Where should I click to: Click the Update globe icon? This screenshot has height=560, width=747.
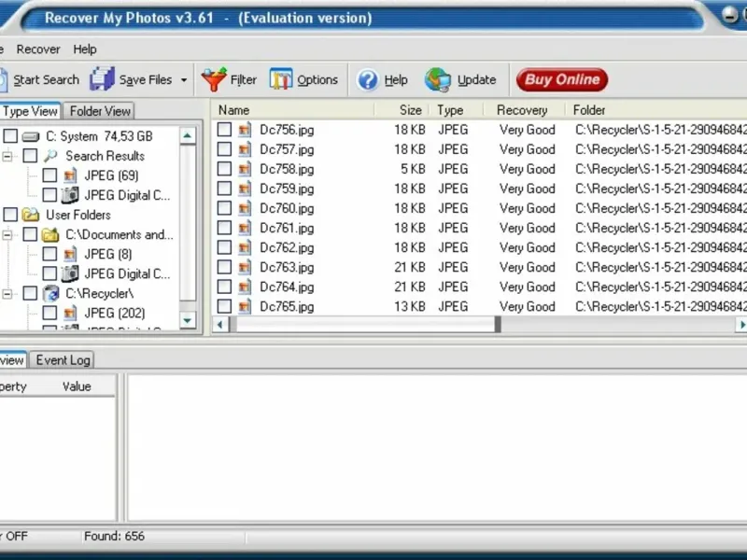(x=437, y=79)
